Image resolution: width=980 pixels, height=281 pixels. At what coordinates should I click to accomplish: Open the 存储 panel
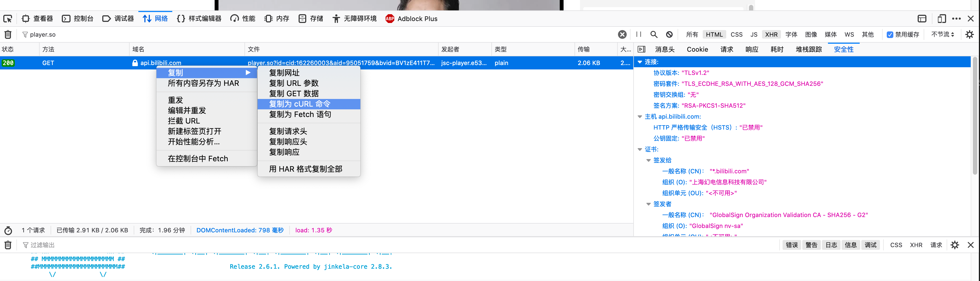[x=310, y=18]
